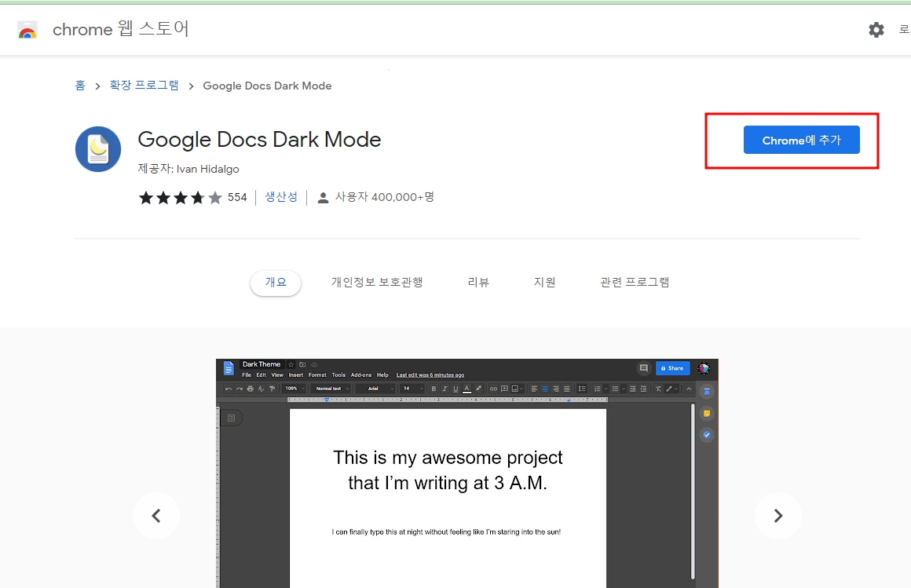
Task: Add extension with Chrome에 추가 button
Action: (x=801, y=140)
